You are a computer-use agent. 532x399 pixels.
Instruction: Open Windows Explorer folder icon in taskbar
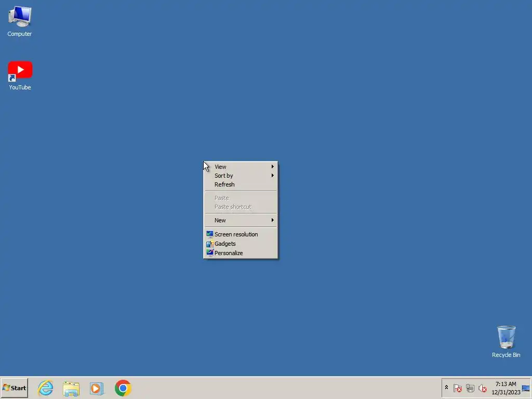coord(71,388)
